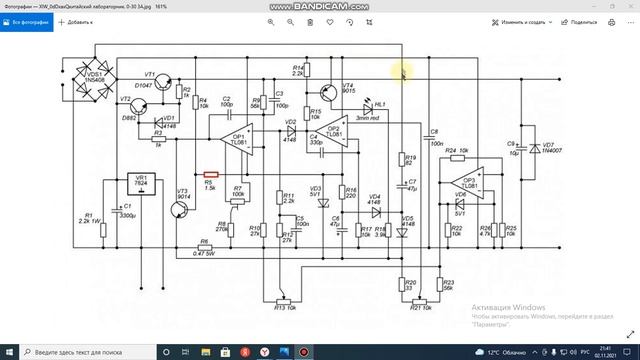640x360 pixels.
Task: Open Task View on the taskbar
Action: tap(185, 352)
